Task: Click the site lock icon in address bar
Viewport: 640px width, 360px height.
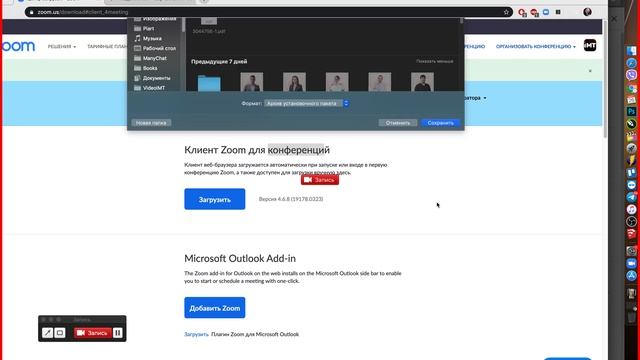Action: [x=31, y=12]
